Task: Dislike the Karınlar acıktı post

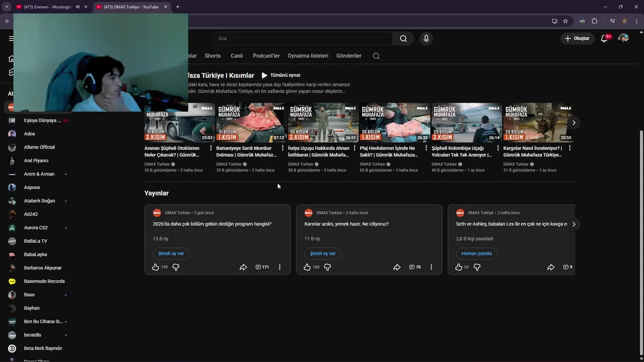Action: (328, 267)
